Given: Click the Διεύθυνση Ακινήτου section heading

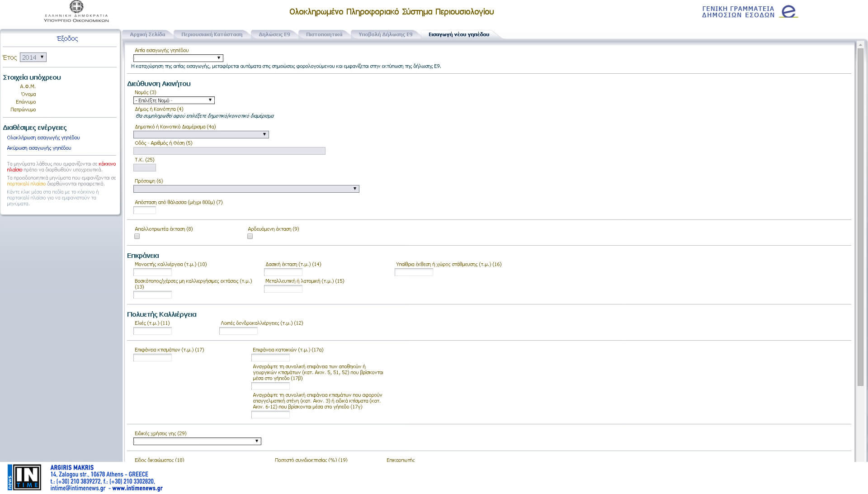Looking at the screenshot, I should click(159, 84).
